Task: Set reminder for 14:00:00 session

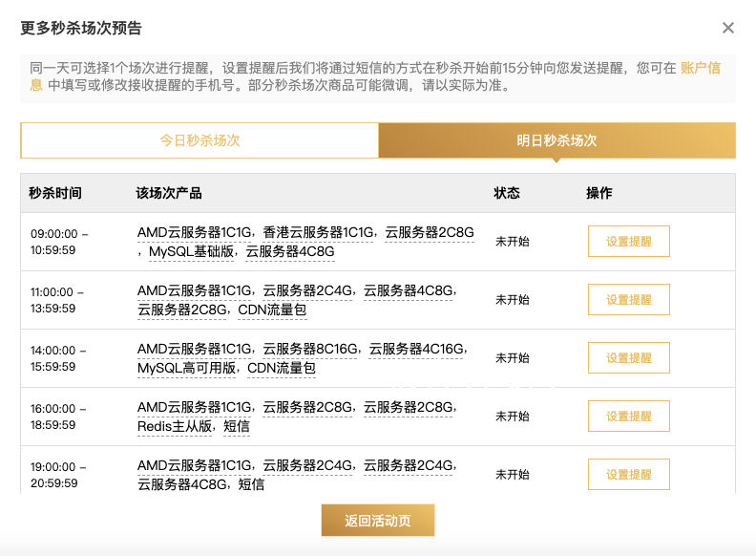Action: point(629,357)
